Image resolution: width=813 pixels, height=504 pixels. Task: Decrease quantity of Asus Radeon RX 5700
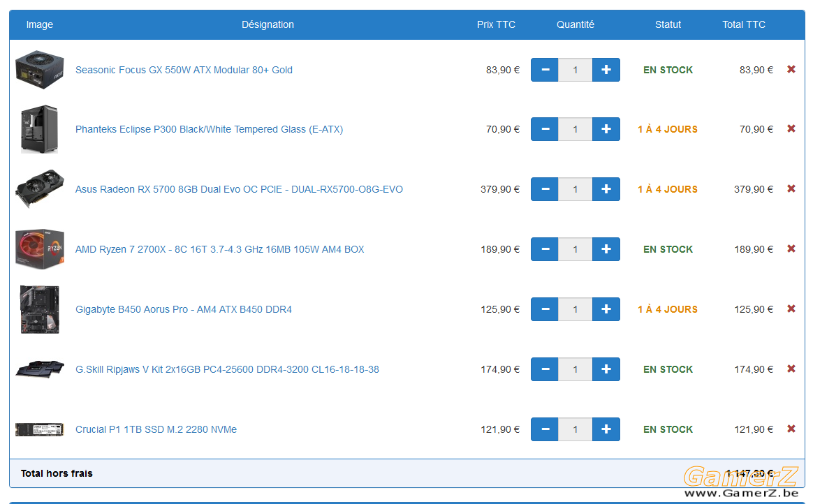click(x=544, y=189)
